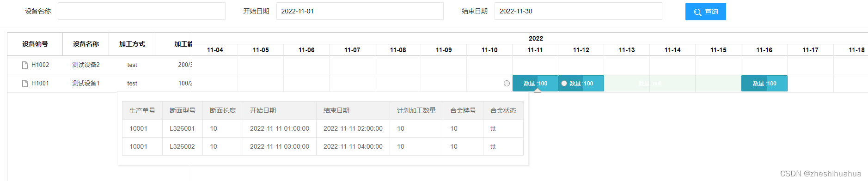Click the file icon beside H1001
Screen dimensions: 868x181
(25, 84)
